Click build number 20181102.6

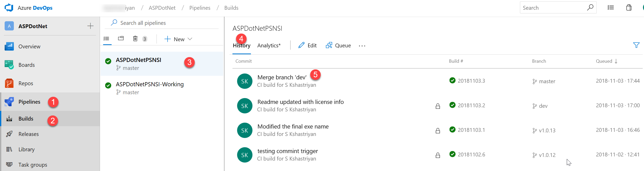click(x=471, y=155)
